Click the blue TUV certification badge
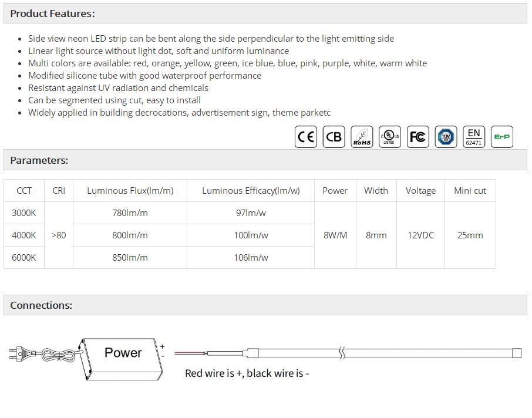Viewport: 532px width, 418px height. pos(446,137)
